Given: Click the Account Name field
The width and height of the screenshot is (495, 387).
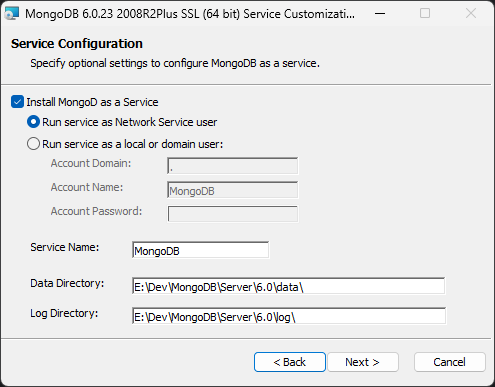Looking at the screenshot, I should tap(233, 190).
